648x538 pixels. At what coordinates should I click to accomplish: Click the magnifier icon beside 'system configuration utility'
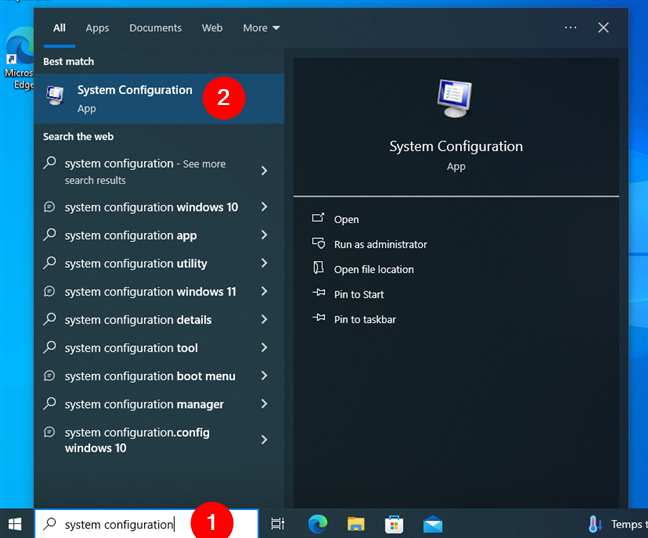(50, 262)
